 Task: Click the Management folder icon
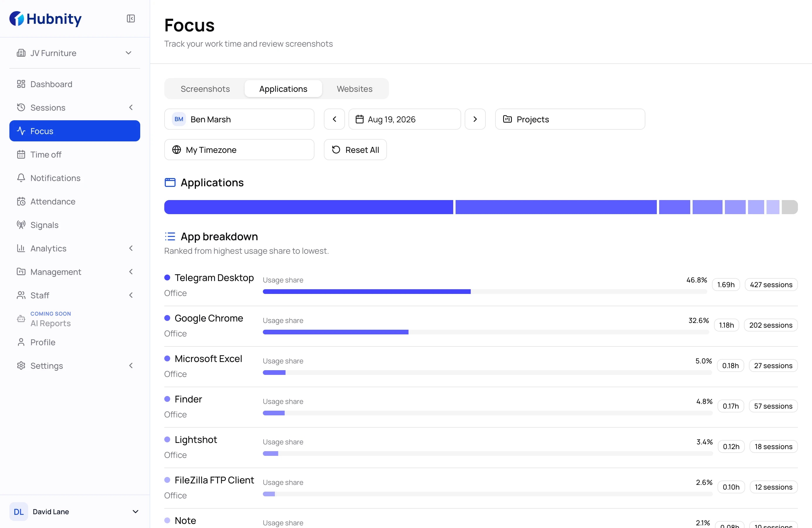(21, 272)
